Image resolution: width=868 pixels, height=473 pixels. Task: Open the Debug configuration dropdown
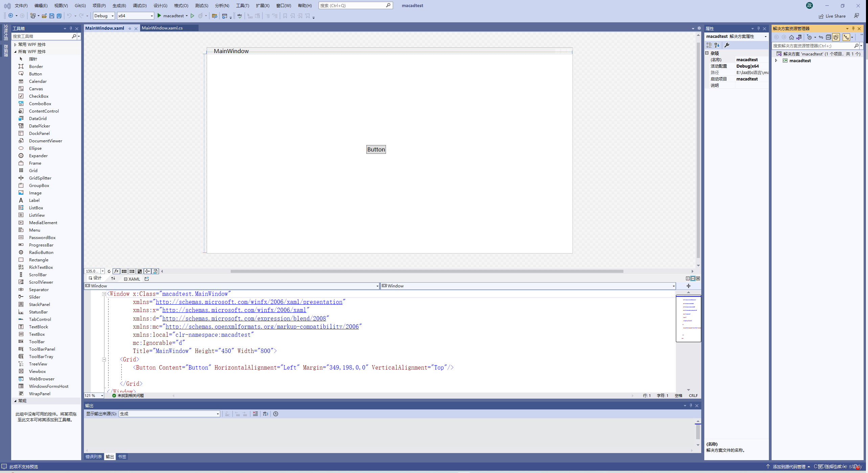(104, 16)
